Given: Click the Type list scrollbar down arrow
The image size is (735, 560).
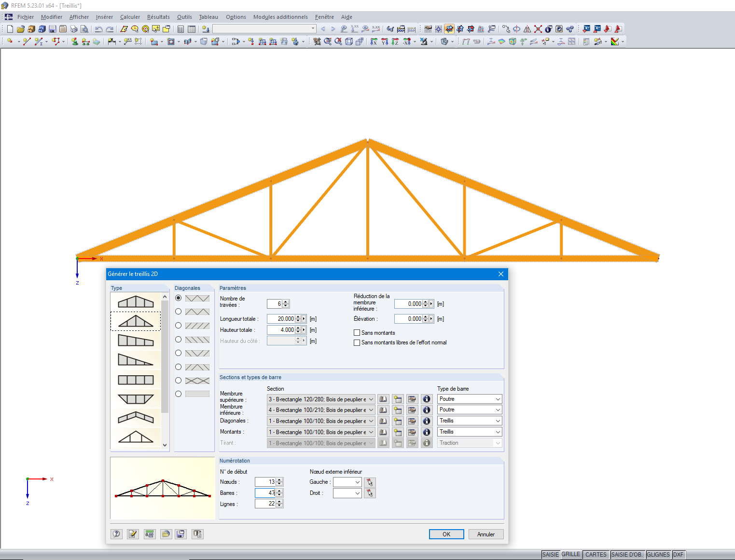Looking at the screenshot, I should pos(165,445).
